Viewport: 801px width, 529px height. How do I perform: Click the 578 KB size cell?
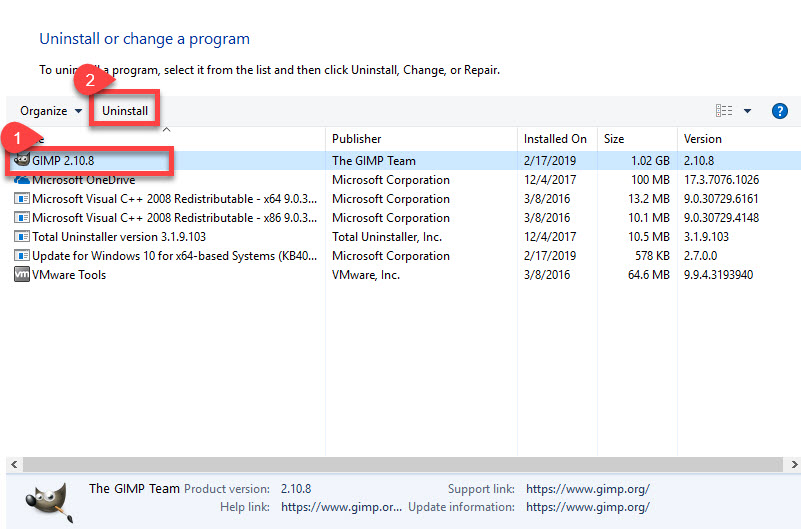tap(652, 256)
